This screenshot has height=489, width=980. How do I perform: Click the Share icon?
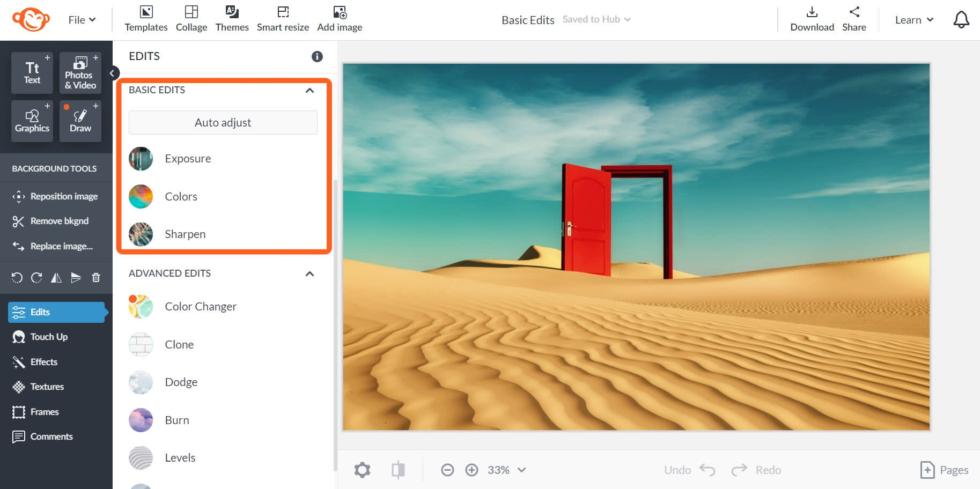pos(854,12)
